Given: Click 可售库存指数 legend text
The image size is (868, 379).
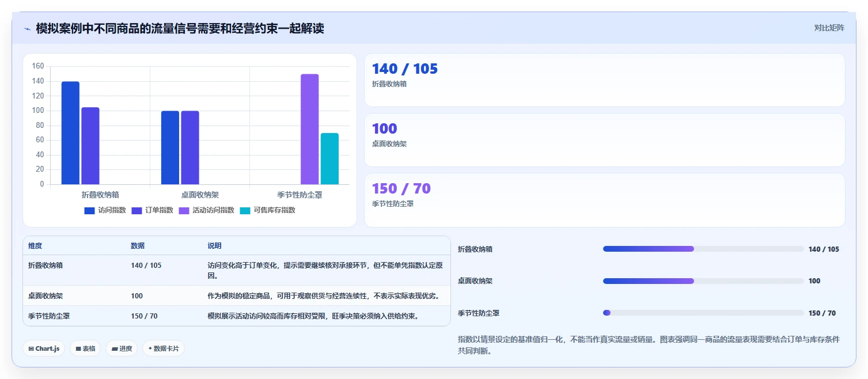Looking at the screenshot, I should (274, 210).
